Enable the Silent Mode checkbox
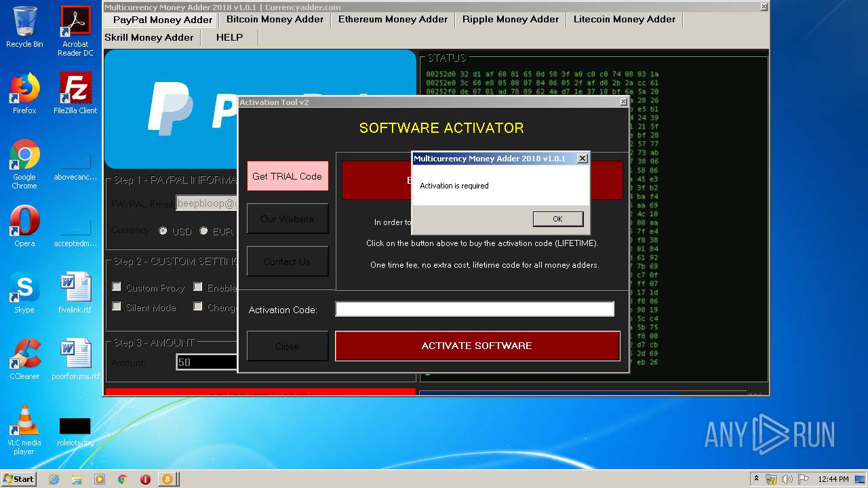 [x=117, y=307]
